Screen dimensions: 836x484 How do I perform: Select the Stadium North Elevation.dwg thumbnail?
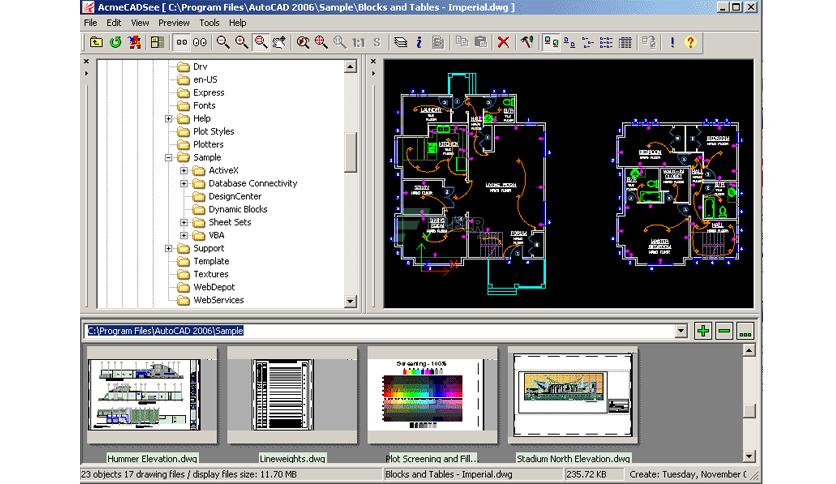coord(573,395)
